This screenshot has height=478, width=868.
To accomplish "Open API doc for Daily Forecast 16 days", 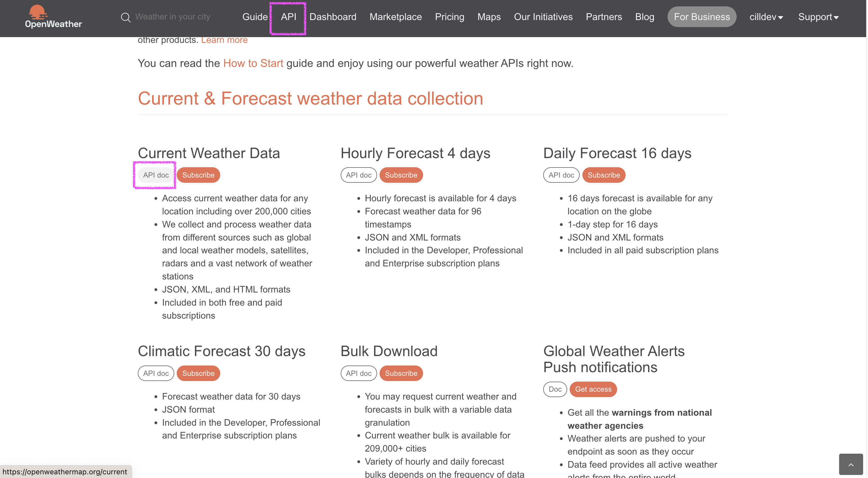I will tap(561, 175).
